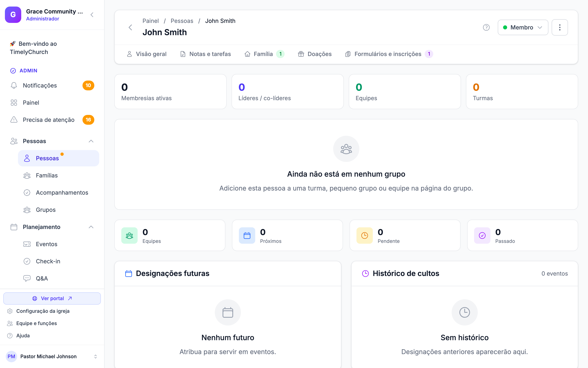Screen dimensions: 588x368
Task: Click the Administrador role label
Action: click(x=42, y=19)
